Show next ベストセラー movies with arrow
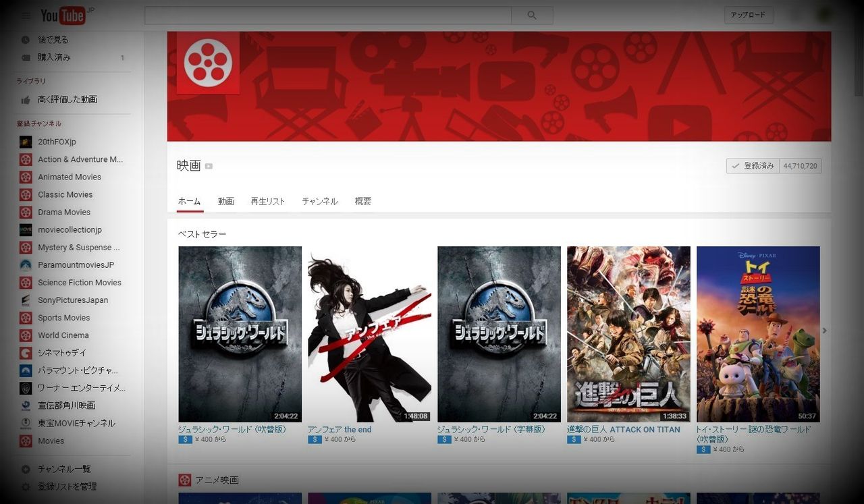 pos(824,331)
